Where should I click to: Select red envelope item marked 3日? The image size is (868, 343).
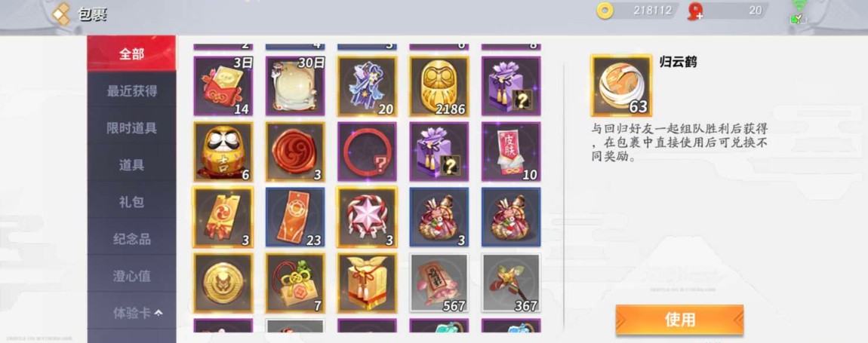(223, 86)
